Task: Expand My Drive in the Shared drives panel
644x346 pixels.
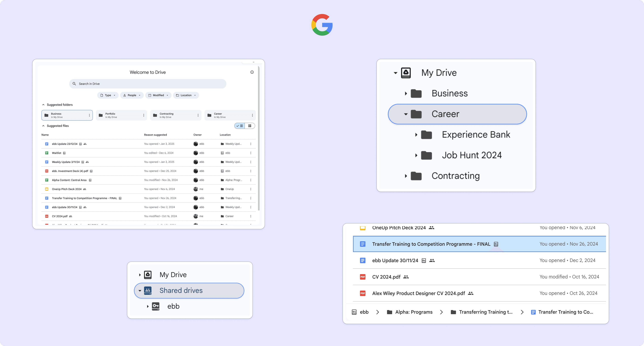Action: [140, 275]
